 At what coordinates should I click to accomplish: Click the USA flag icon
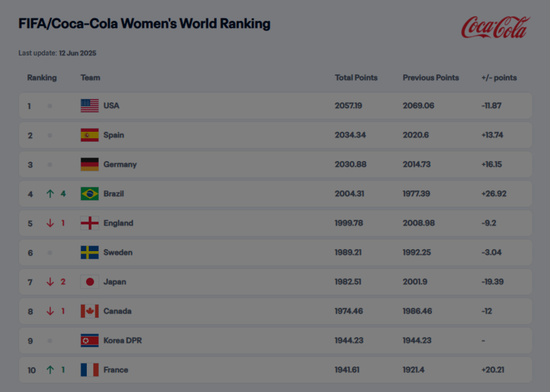90,105
